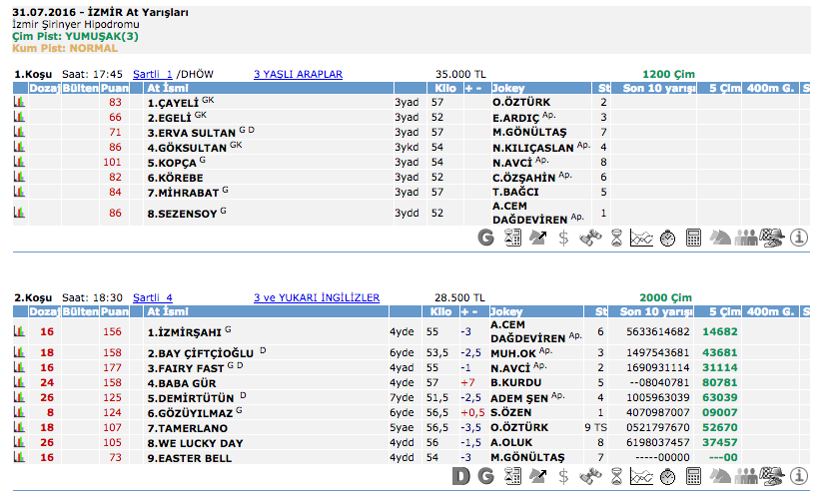824x504 pixels.
Task: Click the At İsmi column header in race 2
Action: click(167, 311)
